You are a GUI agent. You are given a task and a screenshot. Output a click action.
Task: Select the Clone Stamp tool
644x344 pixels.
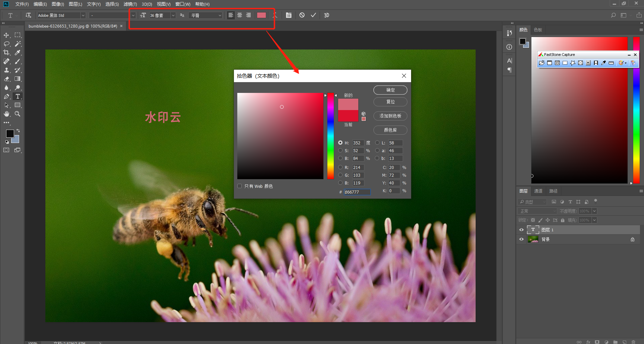(6, 70)
